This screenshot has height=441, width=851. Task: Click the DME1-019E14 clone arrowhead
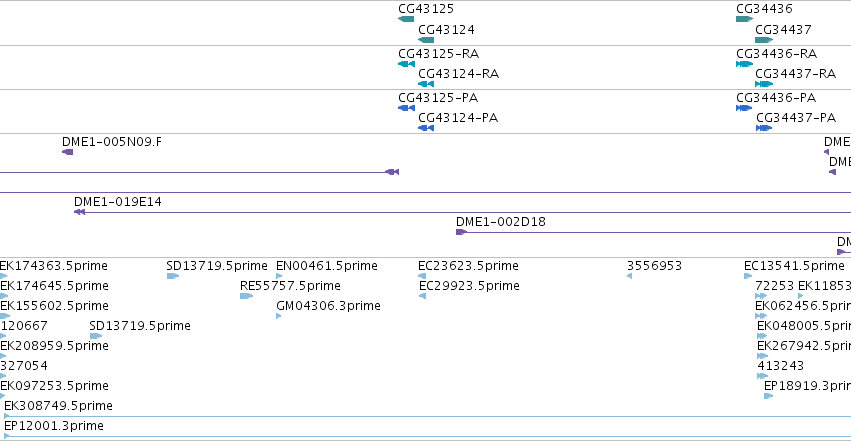tap(79, 212)
